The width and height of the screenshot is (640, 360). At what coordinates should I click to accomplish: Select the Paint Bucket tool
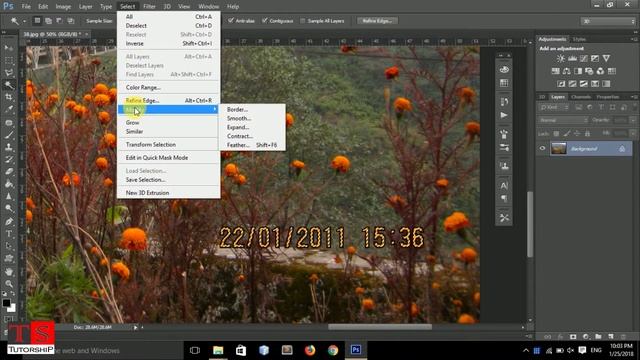9,184
